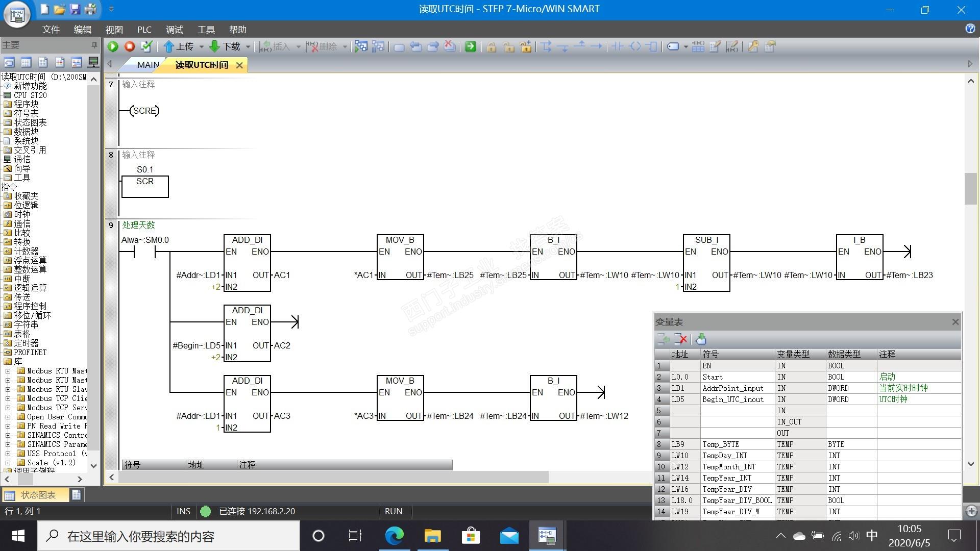This screenshot has height=551, width=980.
Task: Click the insert box instruction icon
Action: (x=652, y=46)
